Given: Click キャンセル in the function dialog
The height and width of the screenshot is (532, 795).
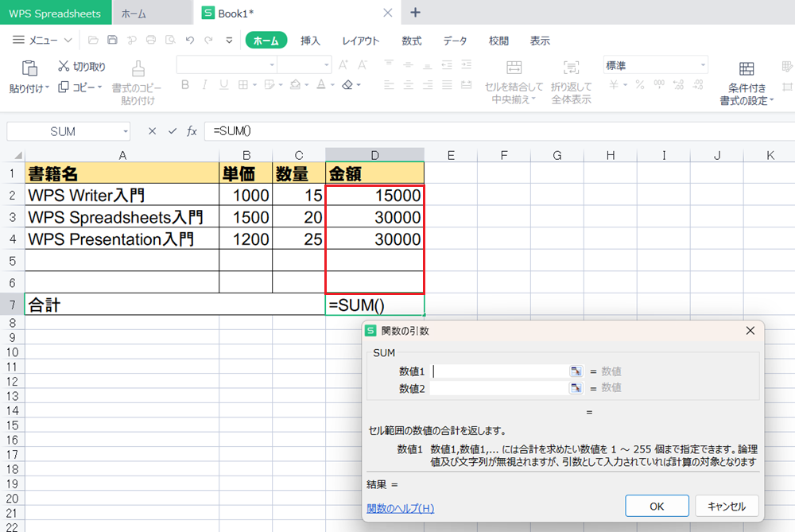Looking at the screenshot, I should click(x=727, y=506).
